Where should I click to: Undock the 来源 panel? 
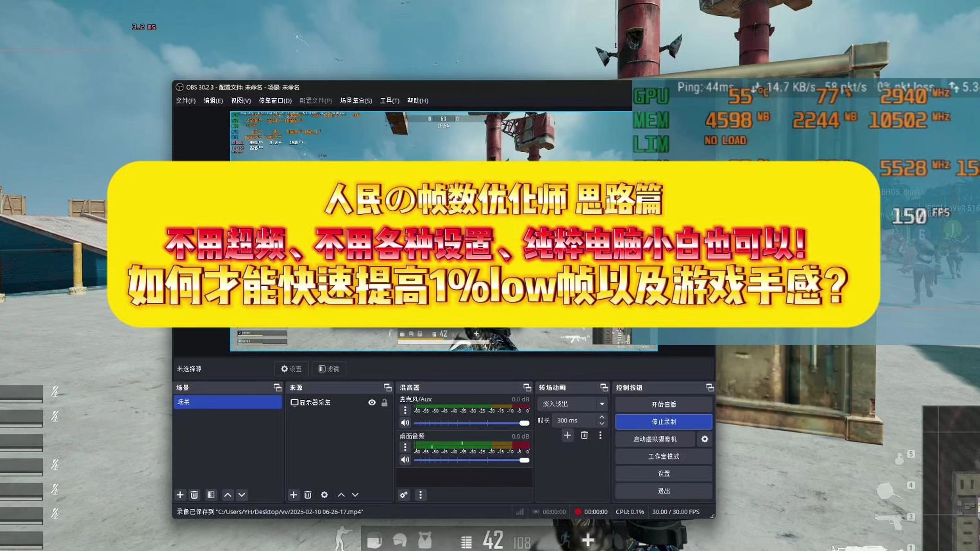pyautogui.click(x=388, y=388)
